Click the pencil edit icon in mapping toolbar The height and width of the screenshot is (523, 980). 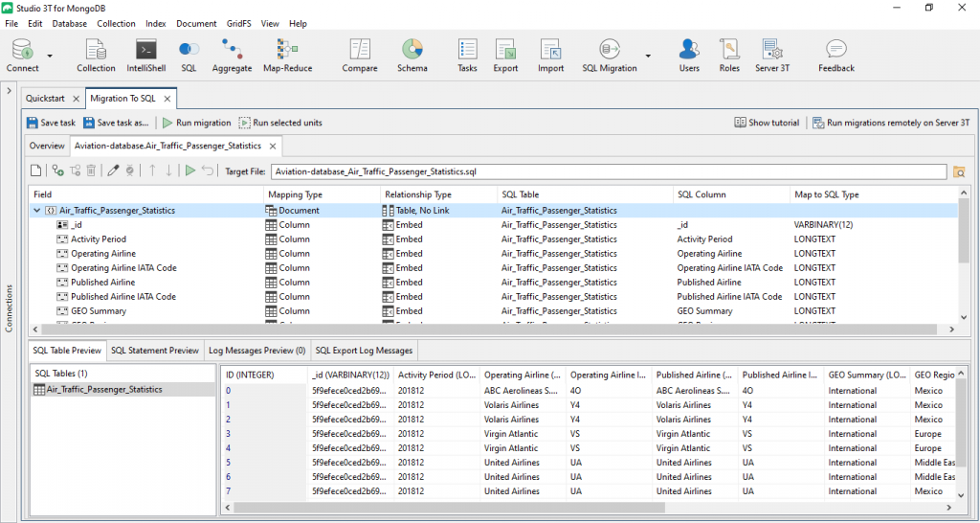click(113, 171)
